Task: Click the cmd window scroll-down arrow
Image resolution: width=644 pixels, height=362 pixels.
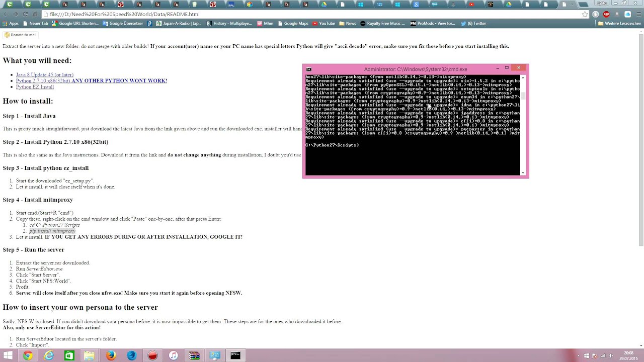Action: coord(523,172)
